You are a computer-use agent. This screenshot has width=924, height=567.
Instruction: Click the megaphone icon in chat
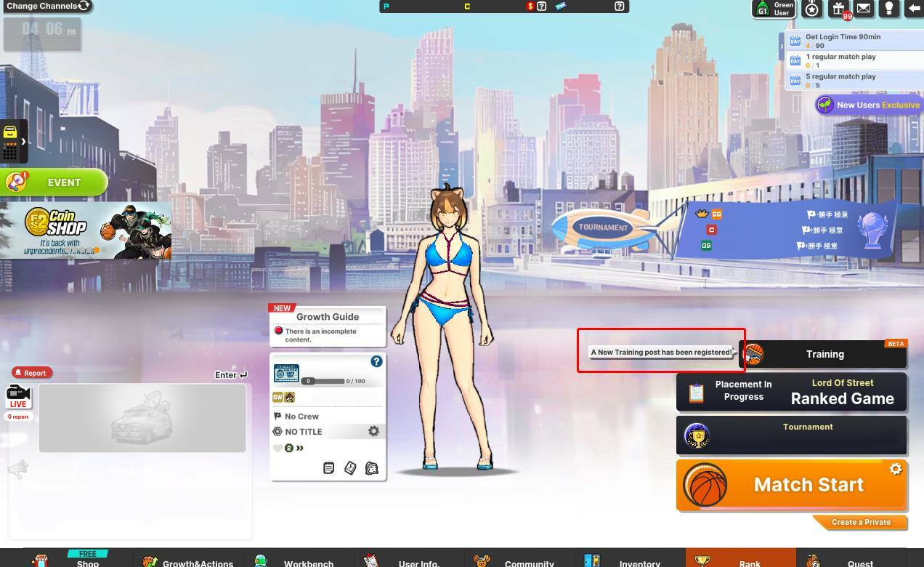[x=18, y=470]
